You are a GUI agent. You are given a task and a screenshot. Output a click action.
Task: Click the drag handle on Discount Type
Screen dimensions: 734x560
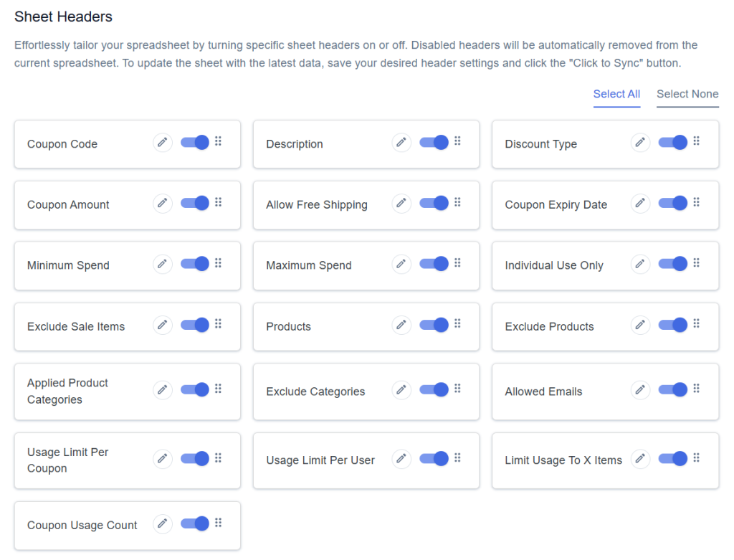tap(697, 141)
